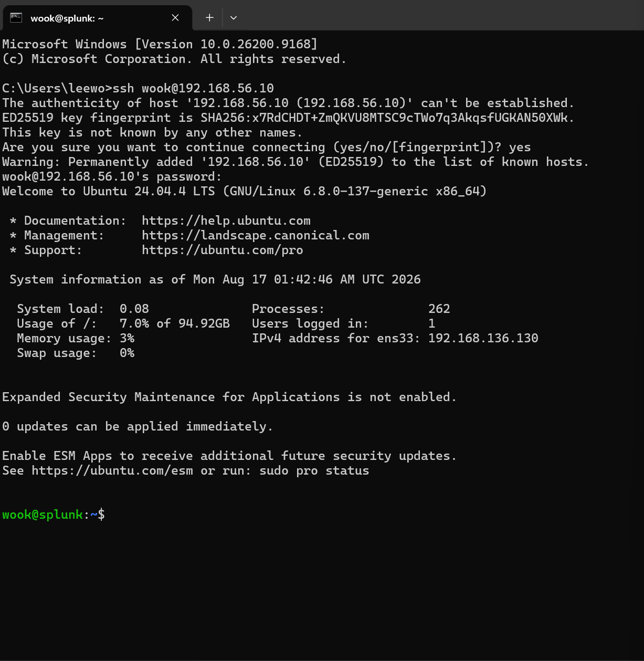Click the 'Microsoft Windows [Version 10.0.26200.9168]' line
The image size is (644, 661).
point(160,44)
